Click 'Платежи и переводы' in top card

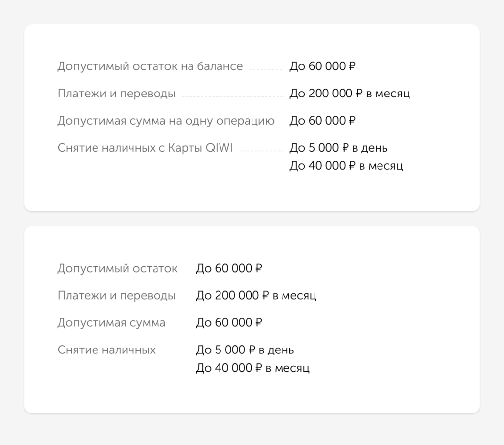click(x=116, y=94)
